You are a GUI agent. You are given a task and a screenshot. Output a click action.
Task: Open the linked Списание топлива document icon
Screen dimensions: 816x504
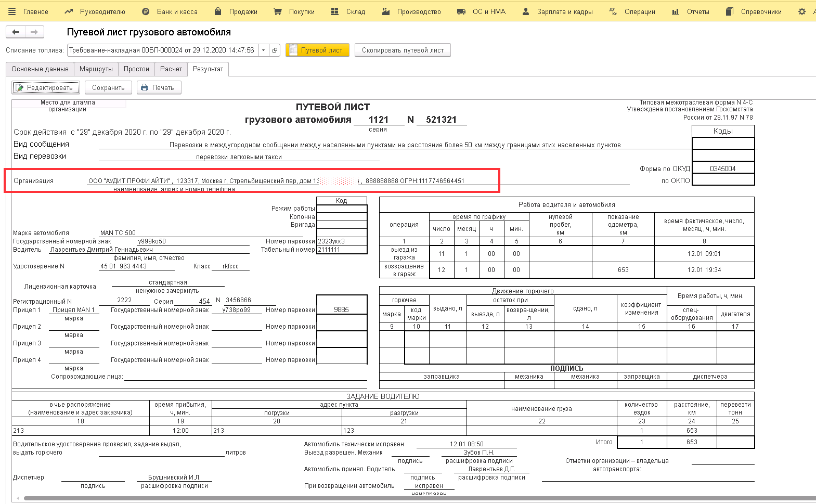(x=275, y=50)
